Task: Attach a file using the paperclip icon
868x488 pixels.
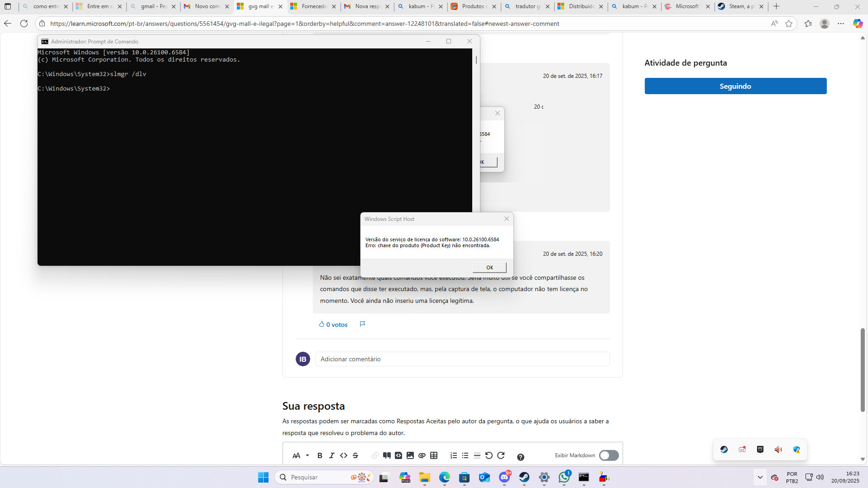Action: click(x=422, y=455)
